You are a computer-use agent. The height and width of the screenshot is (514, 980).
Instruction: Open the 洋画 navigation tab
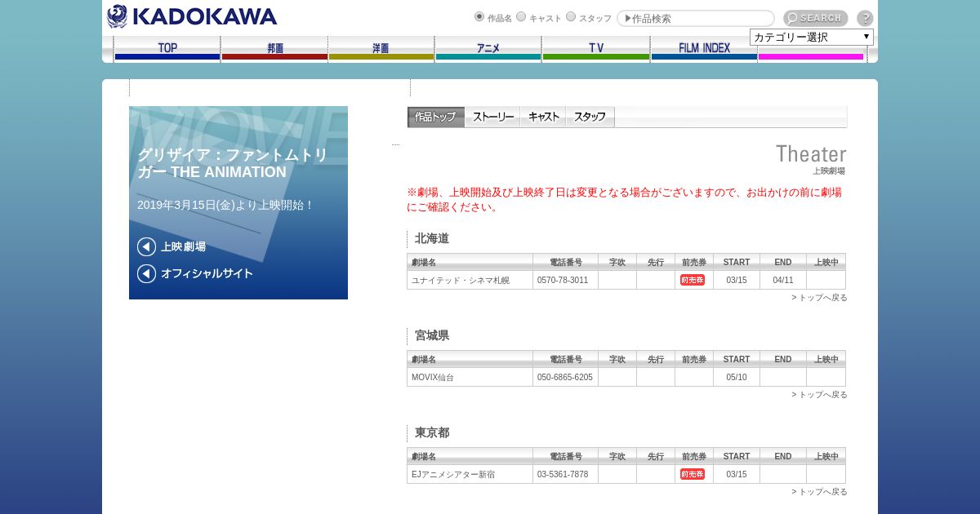click(381, 49)
